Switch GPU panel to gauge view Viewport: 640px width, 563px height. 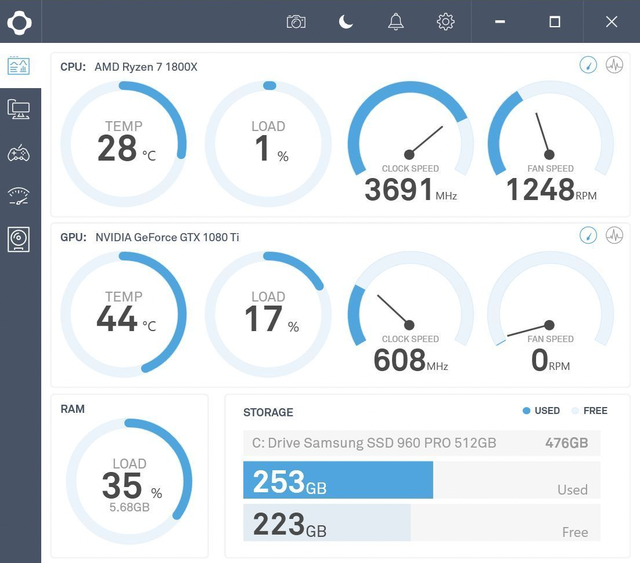588,235
